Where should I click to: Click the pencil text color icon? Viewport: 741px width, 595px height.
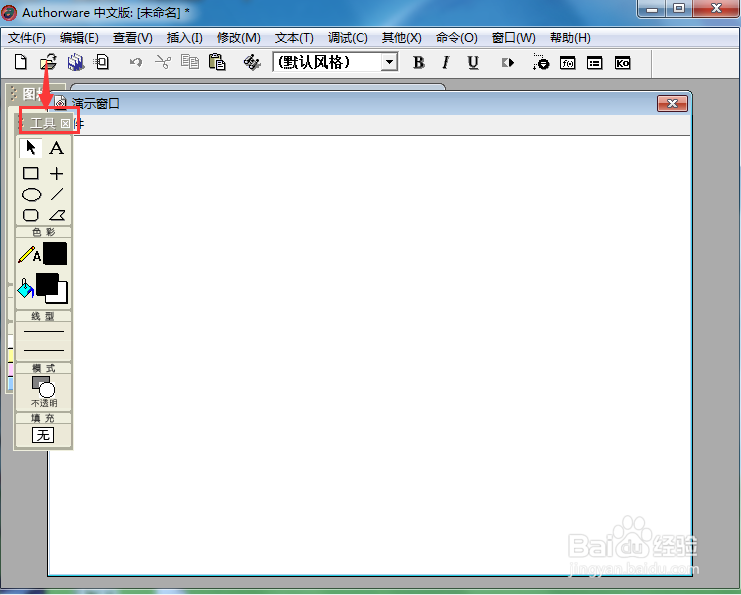pyautogui.click(x=29, y=254)
